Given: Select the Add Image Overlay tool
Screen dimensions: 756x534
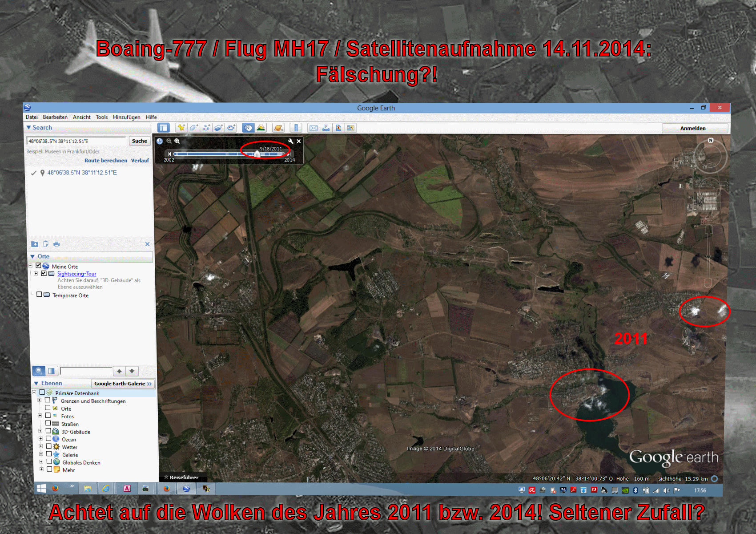Looking at the screenshot, I should click(218, 128).
